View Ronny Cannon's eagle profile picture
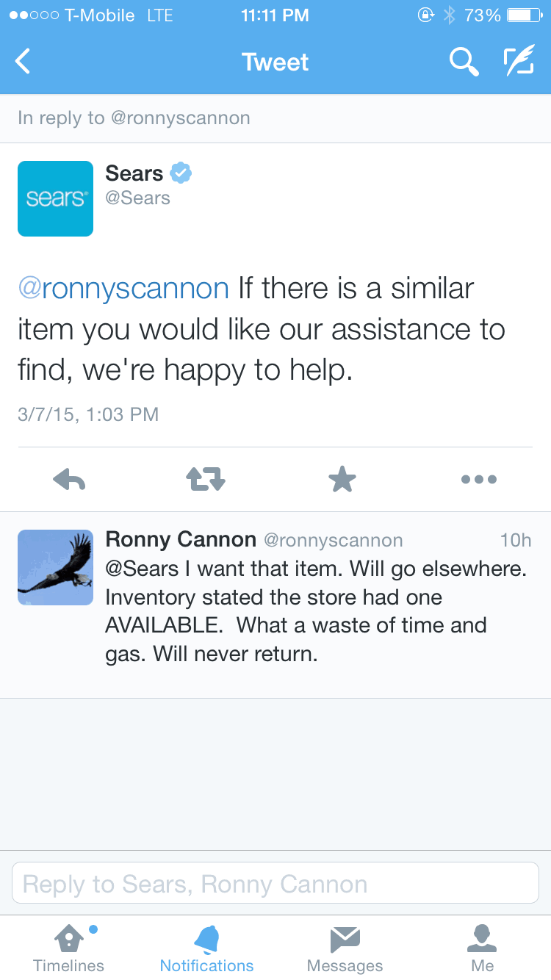 [55, 567]
